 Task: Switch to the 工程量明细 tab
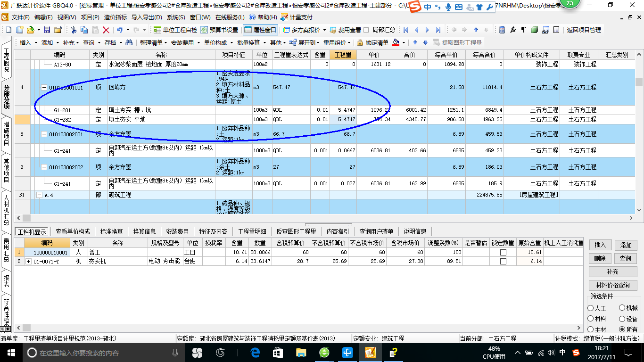point(252,231)
